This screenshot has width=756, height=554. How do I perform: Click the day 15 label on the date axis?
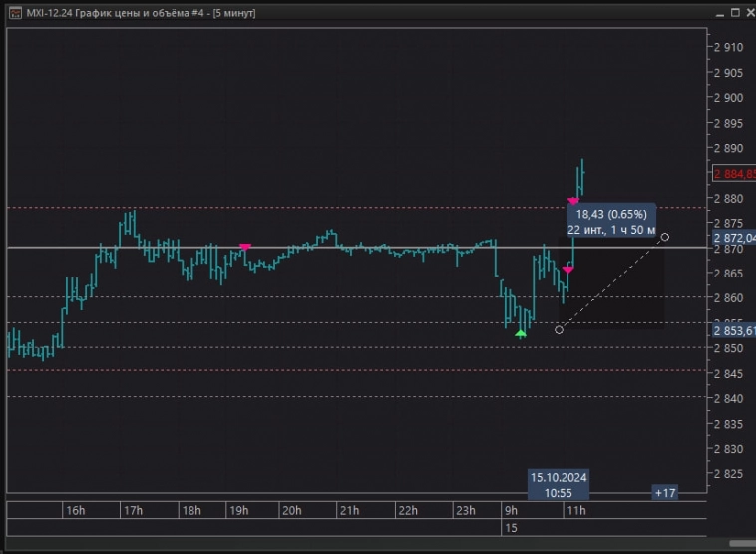510,527
